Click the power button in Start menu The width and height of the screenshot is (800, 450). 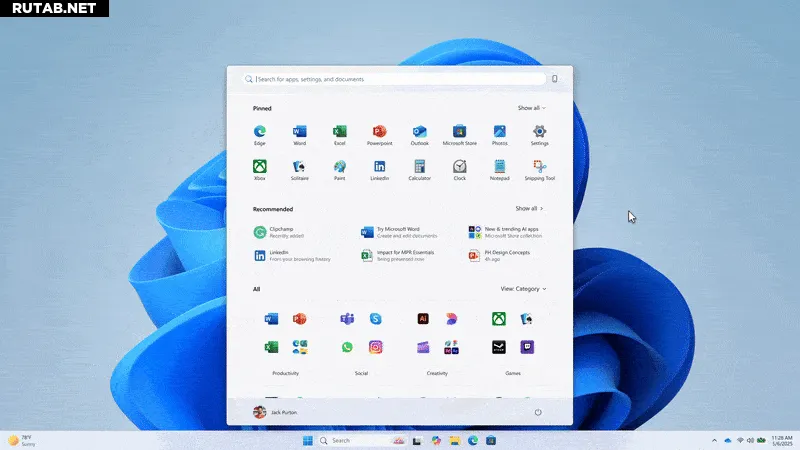538,412
